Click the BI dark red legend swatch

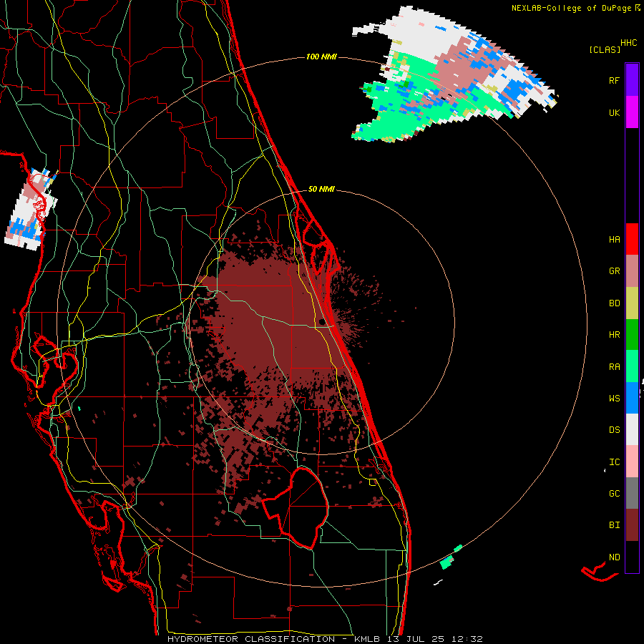[x=632, y=525]
